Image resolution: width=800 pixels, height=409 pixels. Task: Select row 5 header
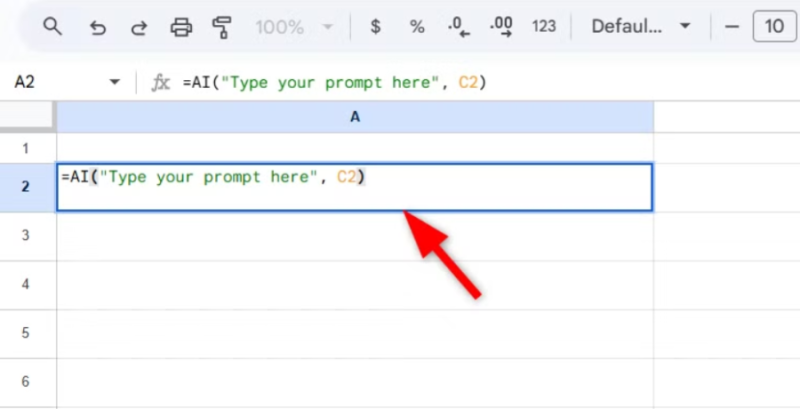tap(27, 333)
